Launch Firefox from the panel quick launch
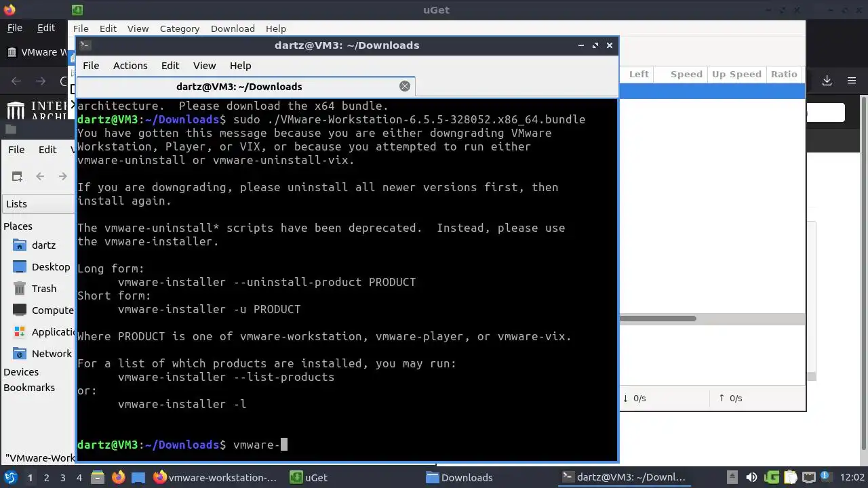 point(118,477)
